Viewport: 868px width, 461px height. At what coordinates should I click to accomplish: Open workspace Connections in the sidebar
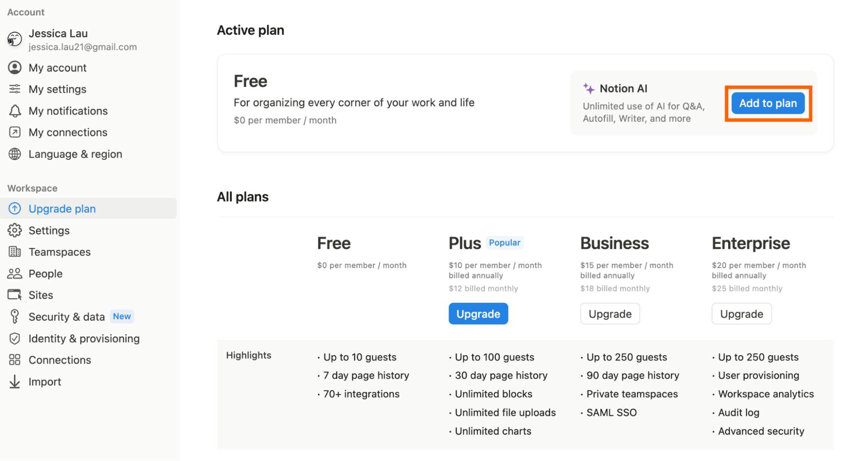(x=60, y=360)
